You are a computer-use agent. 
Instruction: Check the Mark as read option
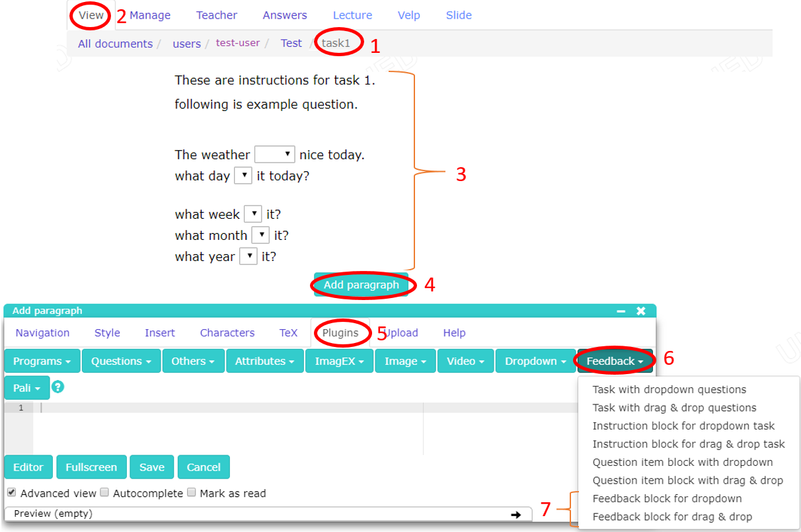(x=191, y=493)
